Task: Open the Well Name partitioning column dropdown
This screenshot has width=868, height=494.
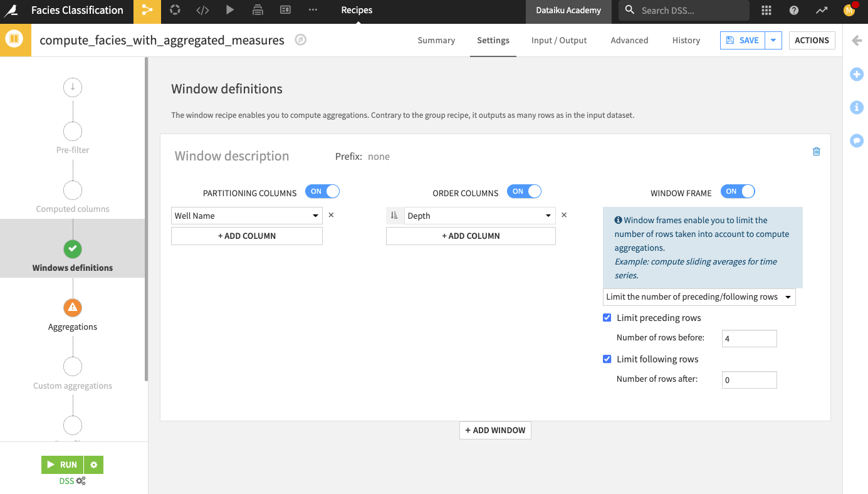Action: click(x=247, y=216)
